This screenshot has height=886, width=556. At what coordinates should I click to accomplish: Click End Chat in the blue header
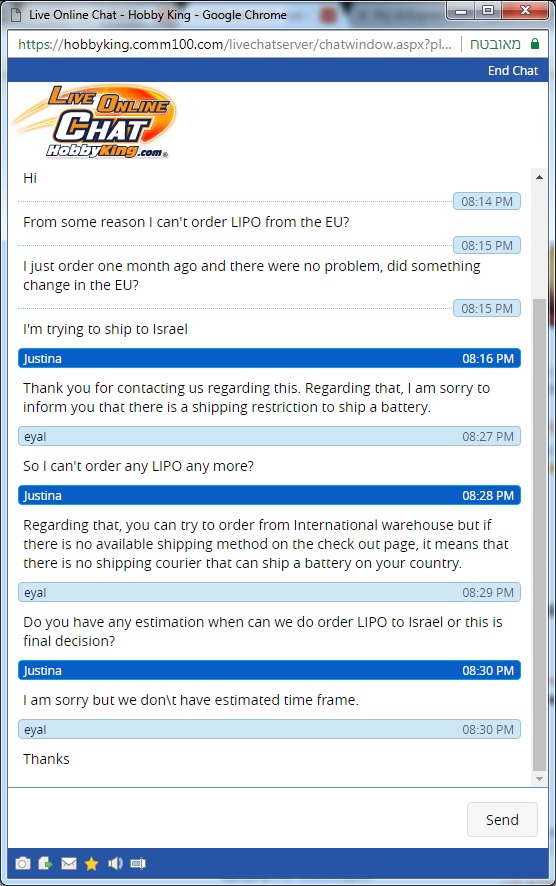tap(512, 71)
